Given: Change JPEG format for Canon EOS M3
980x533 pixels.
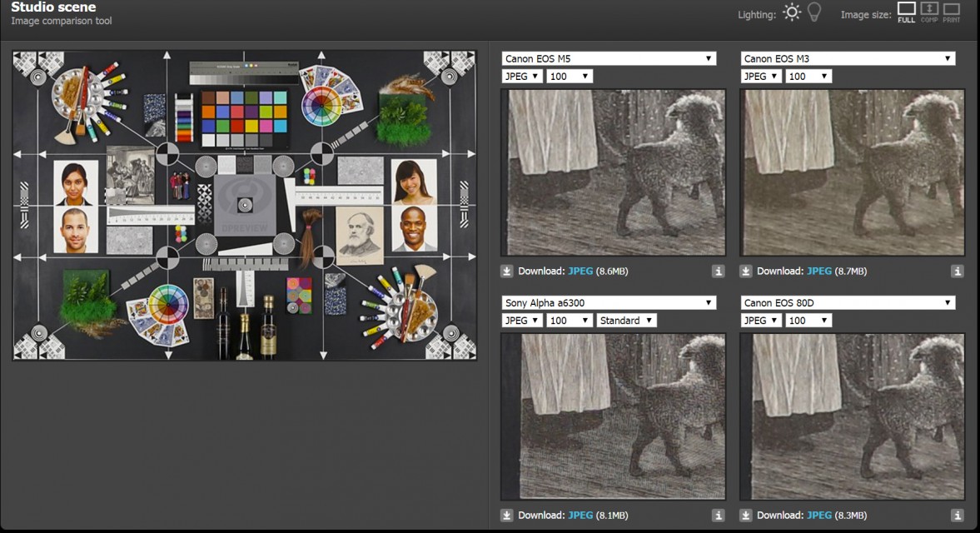Looking at the screenshot, I should coord(761,77).
